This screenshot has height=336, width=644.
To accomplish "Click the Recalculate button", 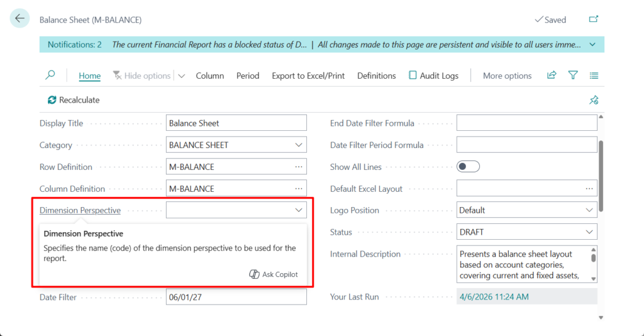I will 74,100.
